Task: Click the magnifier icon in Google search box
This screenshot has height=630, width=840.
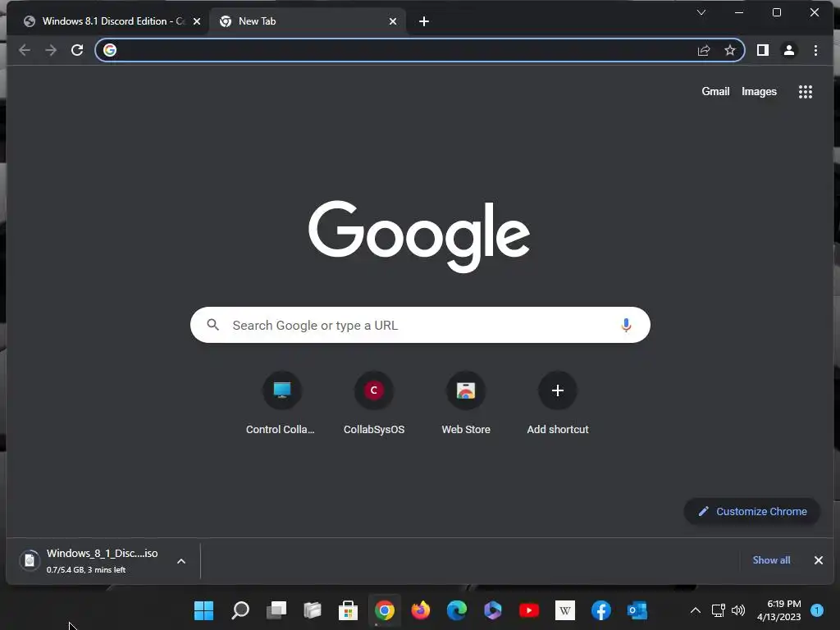Action: point(213,325)
